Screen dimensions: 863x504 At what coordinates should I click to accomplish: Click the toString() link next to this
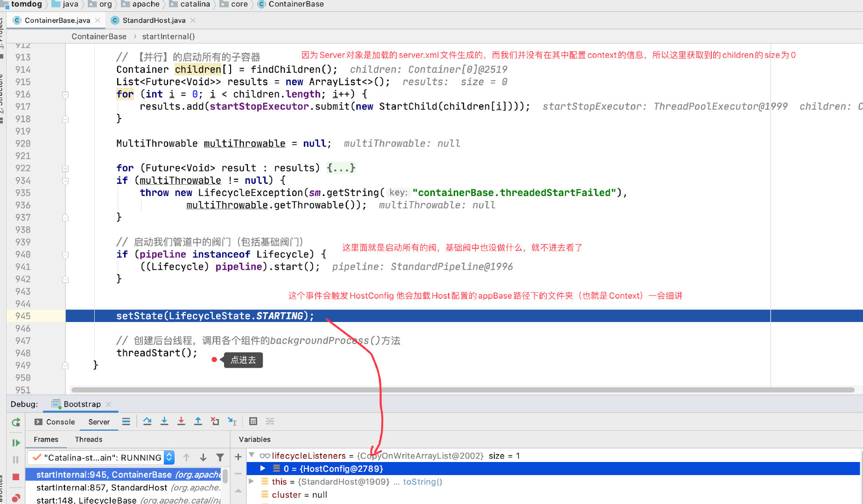[x=422, y=482]
